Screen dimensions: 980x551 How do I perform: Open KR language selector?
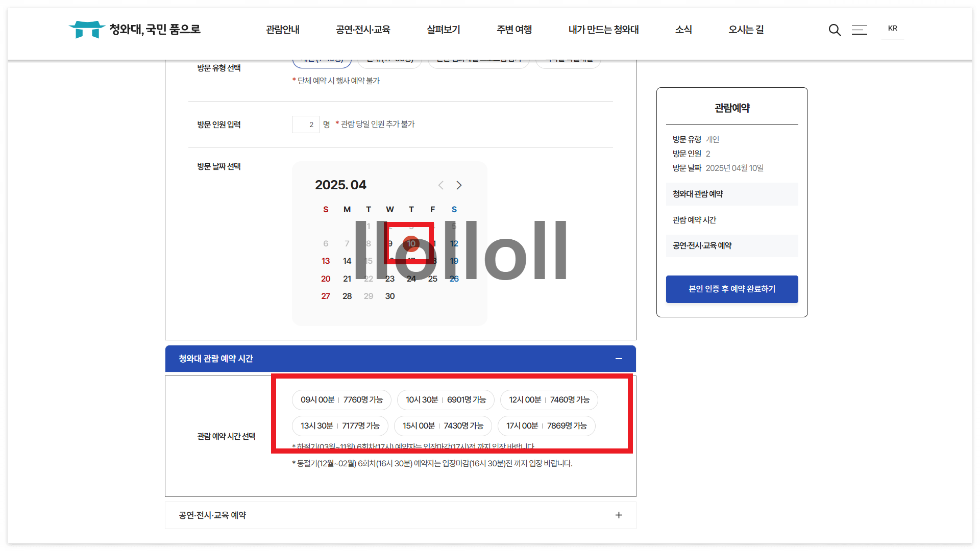(x=892, y=29)
